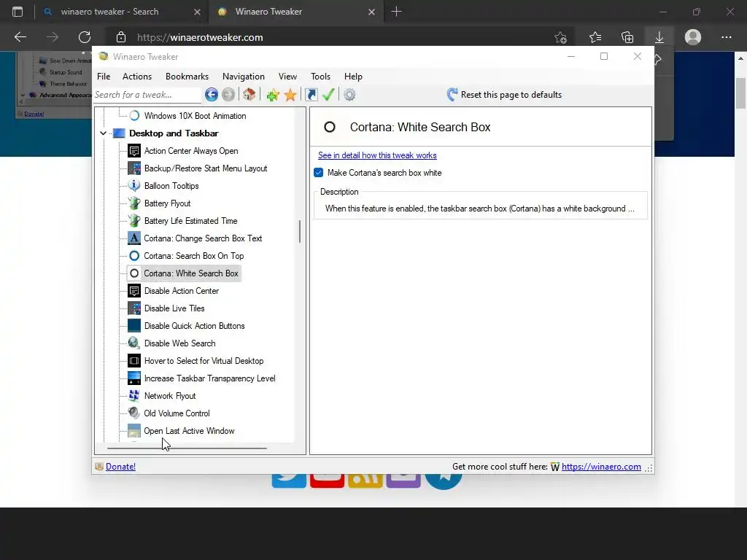Image resolution: width=747 pixels, height=560 pixels.
Task: Open browser Favorites star list icon
Action: coord(595,37)
